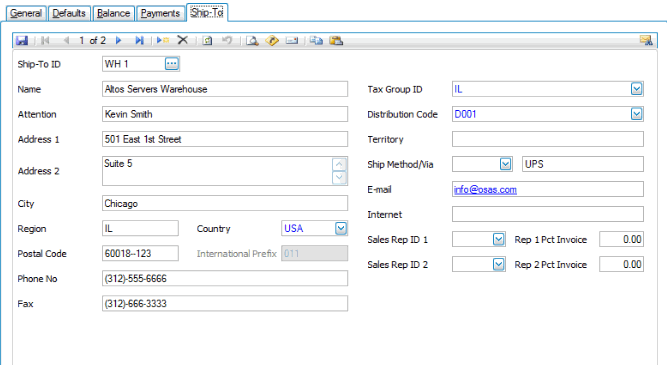Open the Sales Rep ID 1 dropdown
Screen dimensions: 667x365
[499, 240]
